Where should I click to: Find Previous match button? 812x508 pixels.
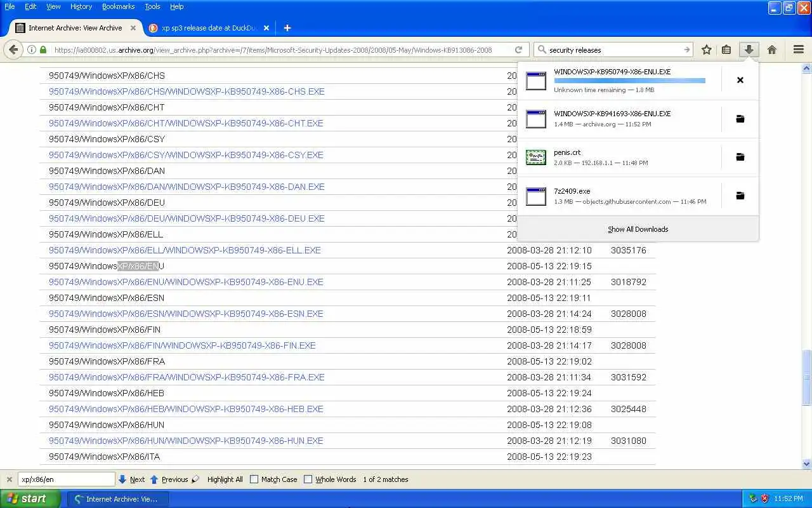click(x=169, y=479)
